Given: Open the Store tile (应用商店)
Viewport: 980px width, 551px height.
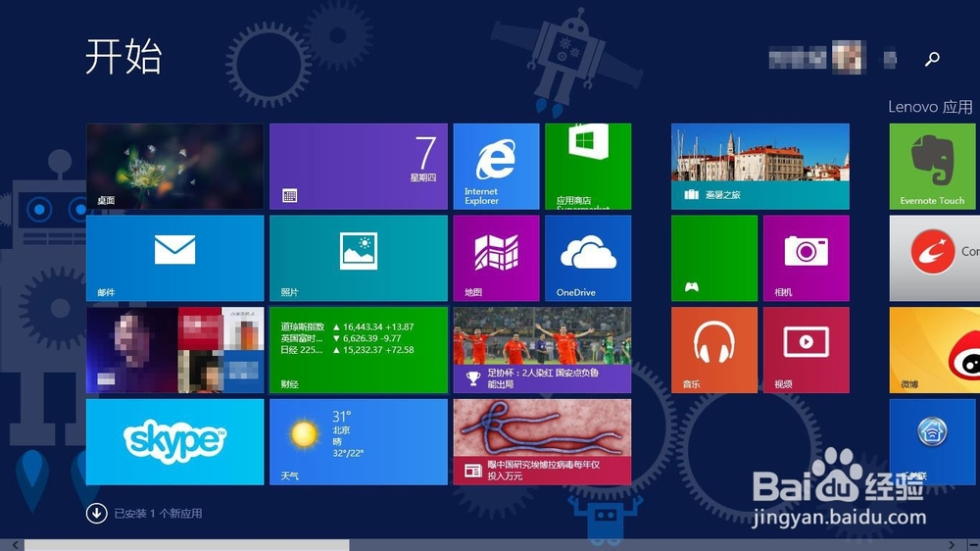Looking at the screenshot, I should pyautogui.click(x=588, y=167).
